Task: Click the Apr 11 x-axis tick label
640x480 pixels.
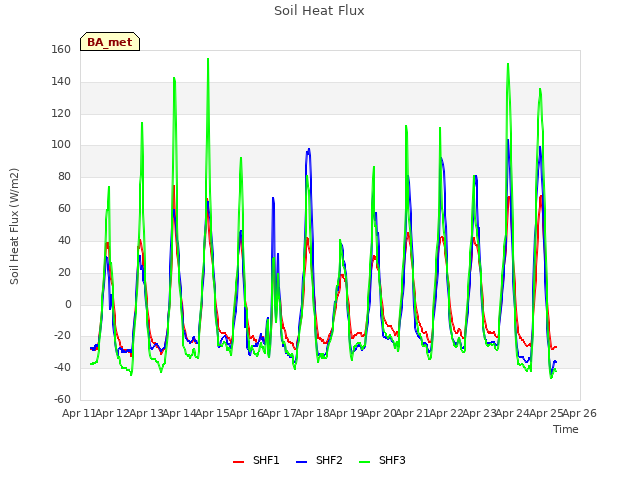Action: [79, 413]
